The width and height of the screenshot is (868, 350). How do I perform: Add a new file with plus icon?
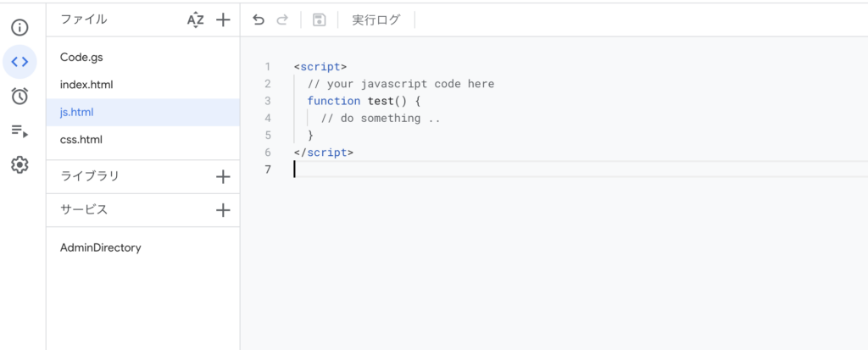[223, 20]
